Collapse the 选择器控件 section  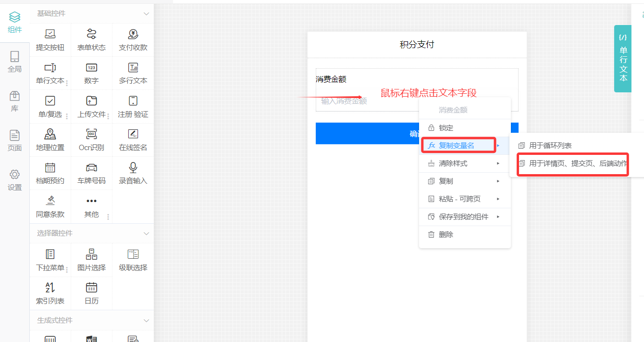[x=147, y=233]
